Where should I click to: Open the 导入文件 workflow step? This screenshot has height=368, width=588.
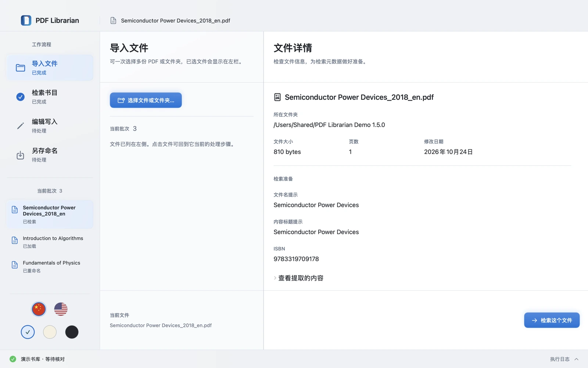[50, 68]
